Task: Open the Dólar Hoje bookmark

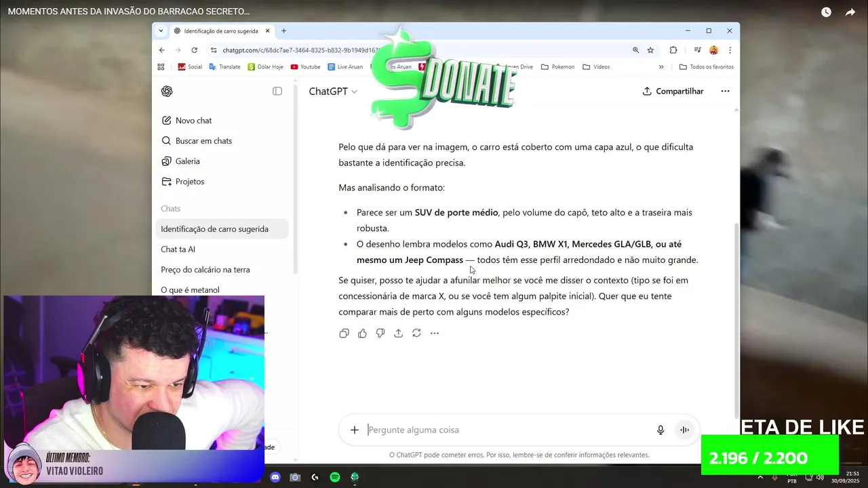Action: pos(266,67)
